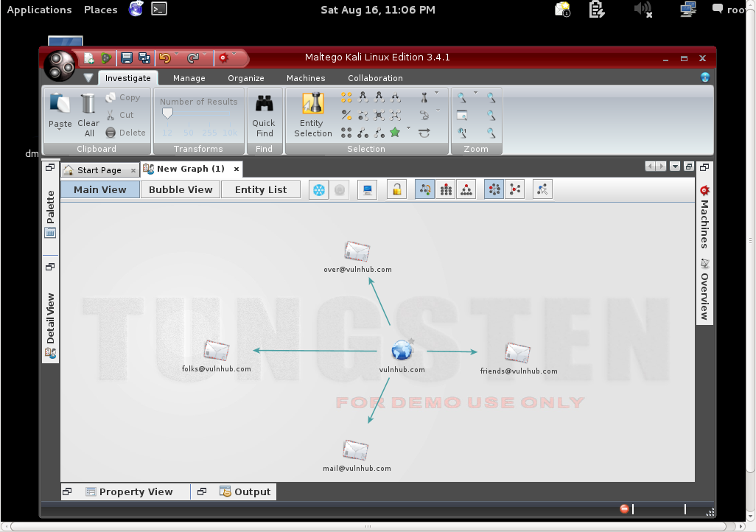Screen dimensions: 756x532
Task: Click the green star bookmark icon
Action: tap(395, 132)
